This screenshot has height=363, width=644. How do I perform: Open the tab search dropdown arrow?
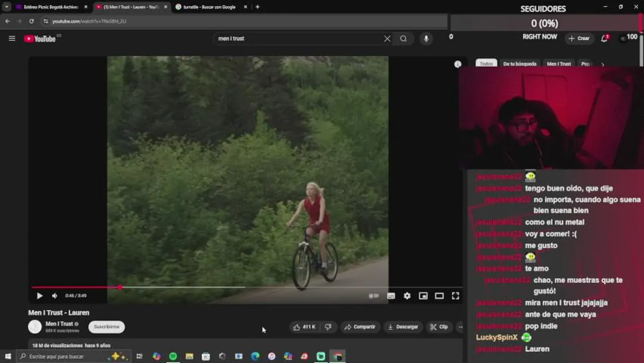tap(6, 7)
